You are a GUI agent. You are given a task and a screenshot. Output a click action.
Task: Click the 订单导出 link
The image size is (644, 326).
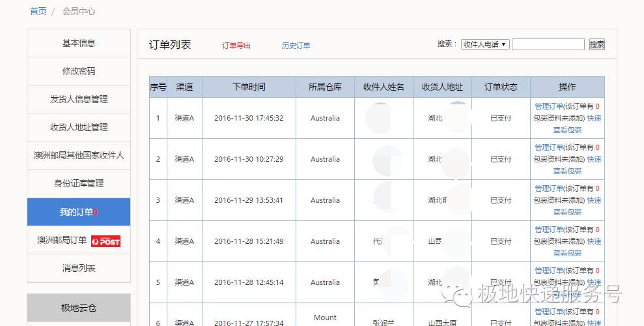[x=236, y=46]
